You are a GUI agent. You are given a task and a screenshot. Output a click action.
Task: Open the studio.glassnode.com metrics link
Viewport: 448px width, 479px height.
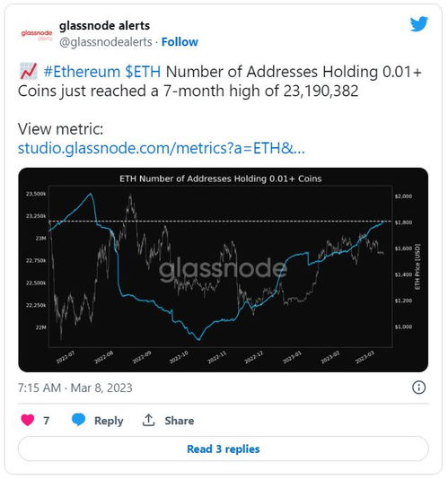[162, 148]
